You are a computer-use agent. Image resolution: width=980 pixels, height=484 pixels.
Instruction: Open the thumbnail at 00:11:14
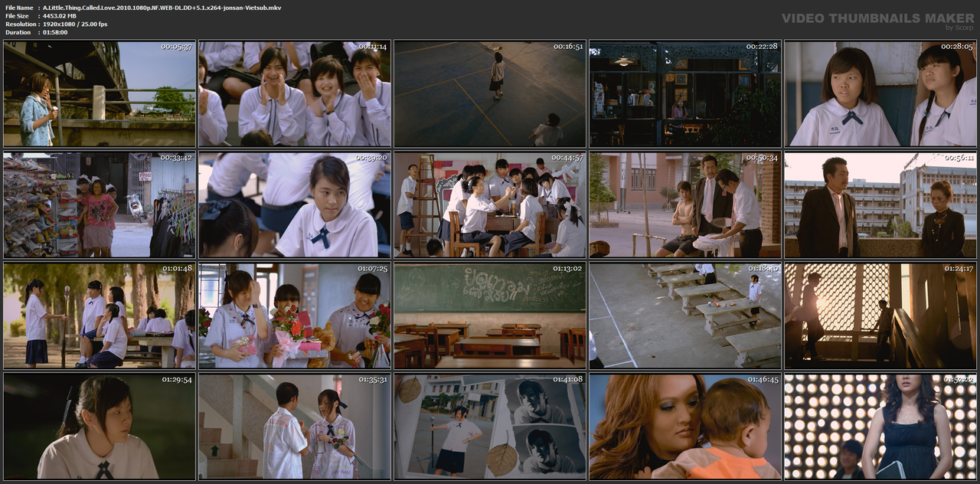[295, 93]
